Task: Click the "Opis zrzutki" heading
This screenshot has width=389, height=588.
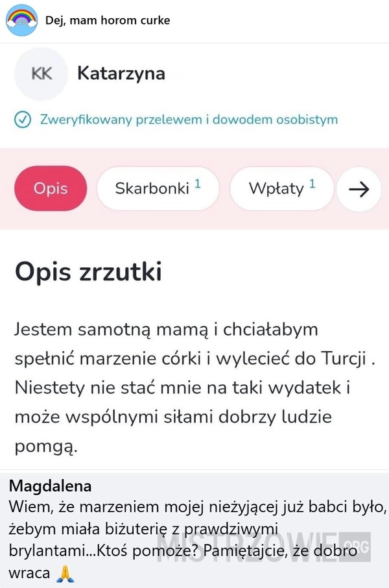Action: point(88,271)
